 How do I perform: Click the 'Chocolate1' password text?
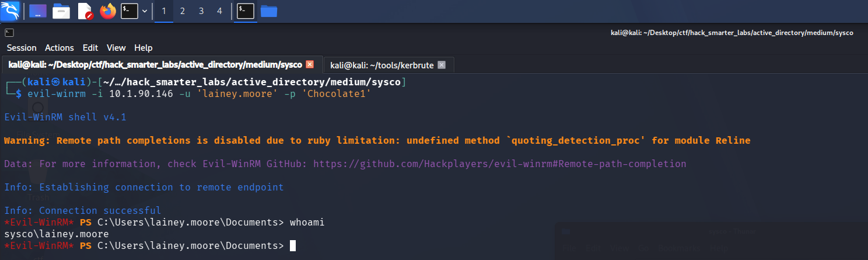tap(337, 93)
